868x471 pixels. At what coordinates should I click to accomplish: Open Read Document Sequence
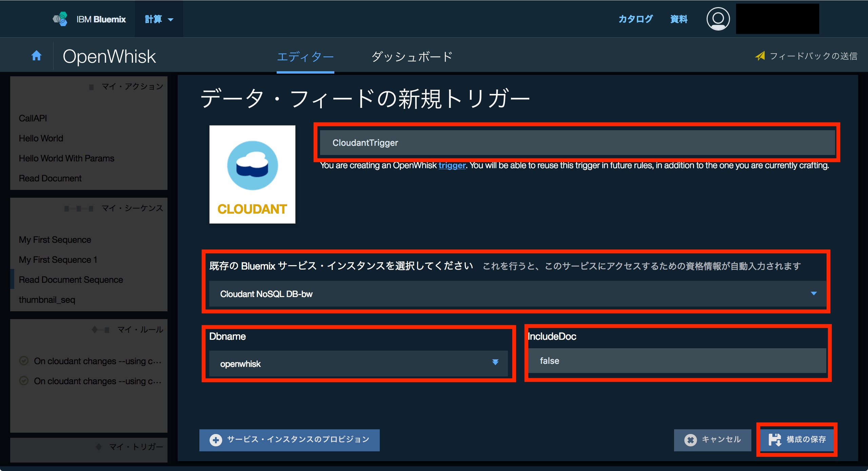pyautogui.click(x=71, y=280)
